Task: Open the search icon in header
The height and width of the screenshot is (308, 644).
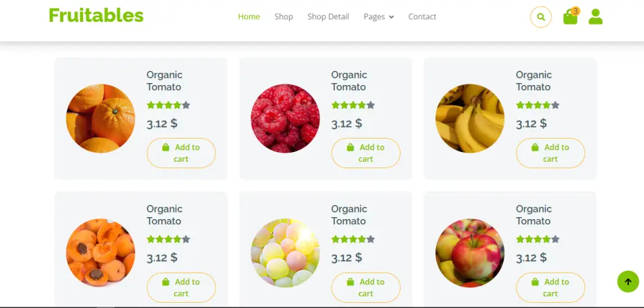Action: [x=541, y=17]
